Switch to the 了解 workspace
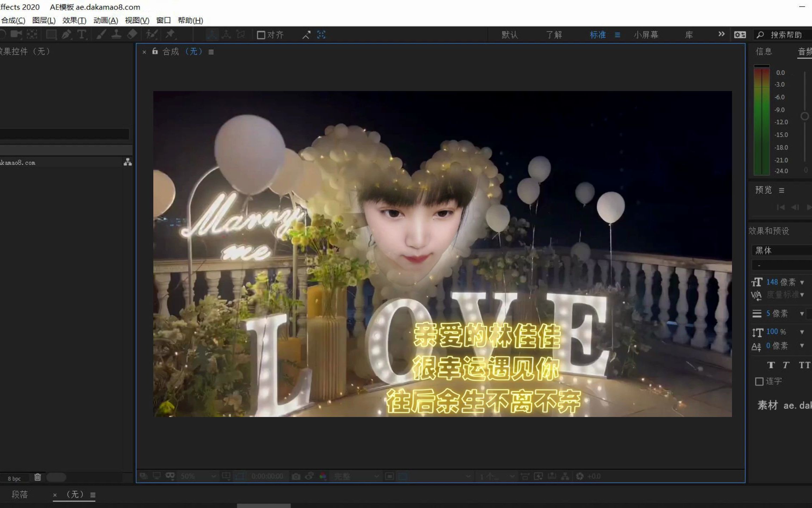 click(554, 35)
